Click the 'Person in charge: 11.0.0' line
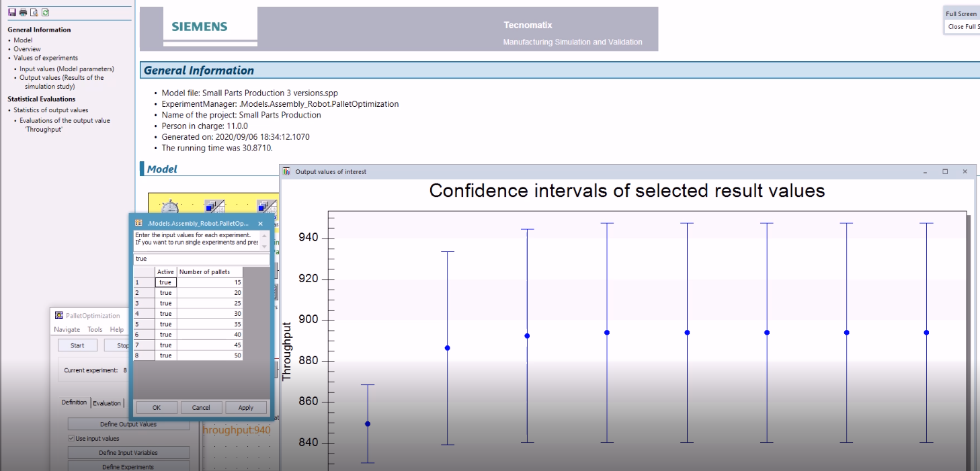 point(205,126)
